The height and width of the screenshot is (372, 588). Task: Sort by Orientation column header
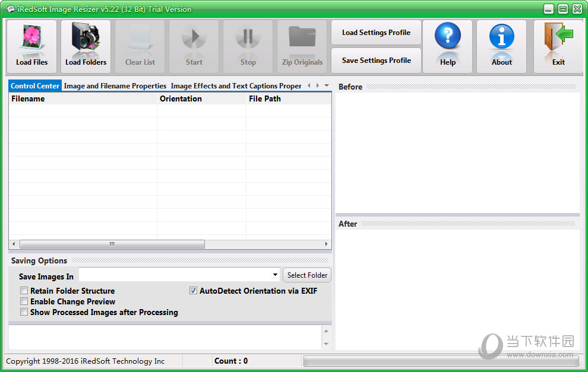(x=201, y=98)
